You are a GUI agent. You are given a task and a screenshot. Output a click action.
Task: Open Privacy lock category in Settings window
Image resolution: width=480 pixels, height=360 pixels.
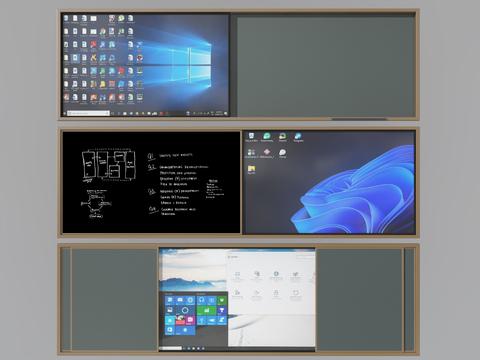[276, 294]
